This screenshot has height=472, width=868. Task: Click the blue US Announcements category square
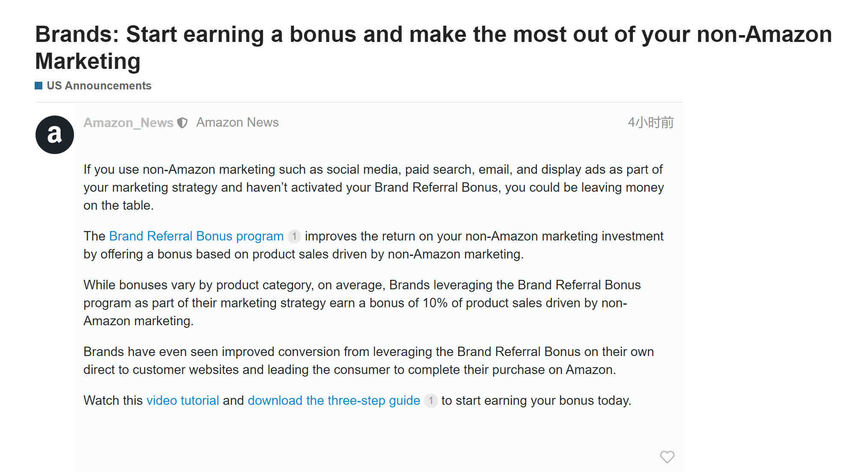coord(39,86)
